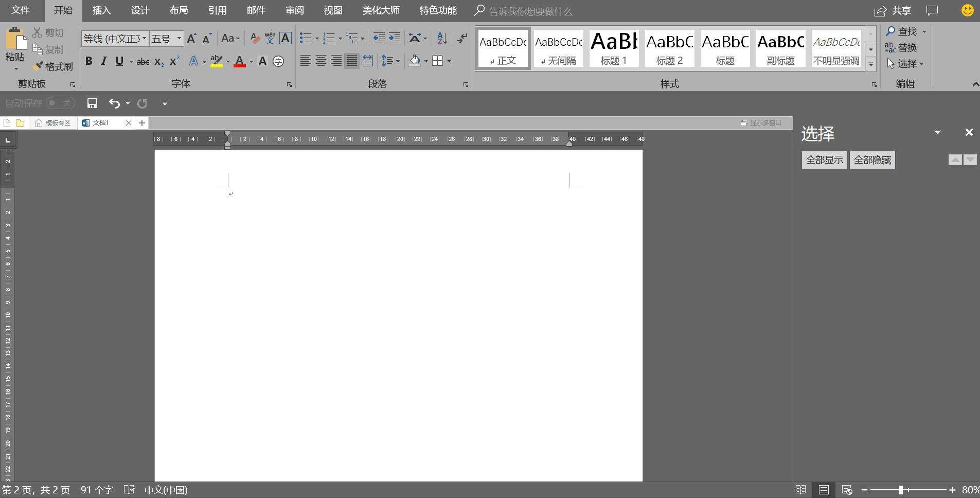
Task: Click the 告诉我你想要做什么 search box
Action: point(530,11)
